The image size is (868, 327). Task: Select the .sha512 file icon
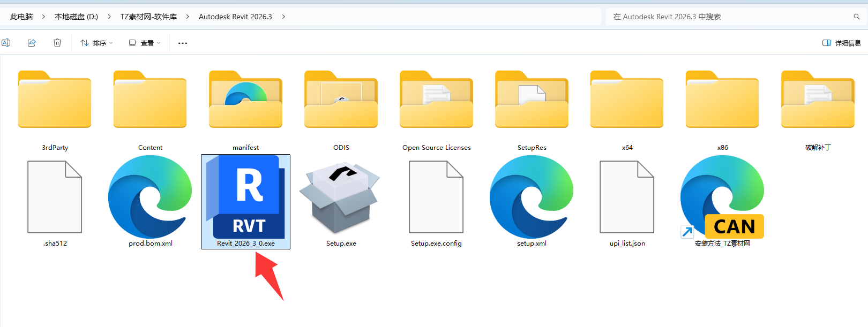[55, 197]
